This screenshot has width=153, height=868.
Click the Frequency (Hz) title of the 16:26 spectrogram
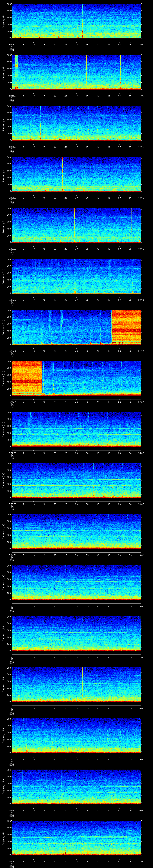(3, 633)
